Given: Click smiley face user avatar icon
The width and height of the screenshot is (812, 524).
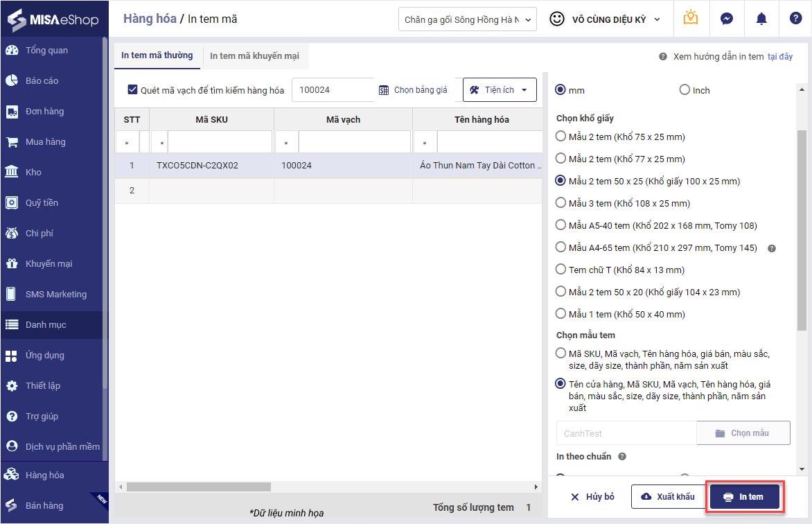Looking at the screenshot, I should point(557,19).
